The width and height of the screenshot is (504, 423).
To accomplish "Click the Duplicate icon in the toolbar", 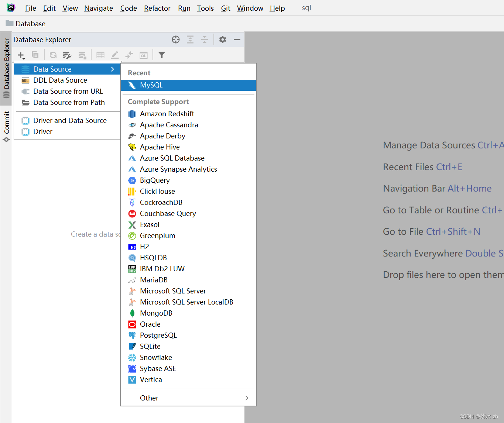I will (x=35, y=55).
